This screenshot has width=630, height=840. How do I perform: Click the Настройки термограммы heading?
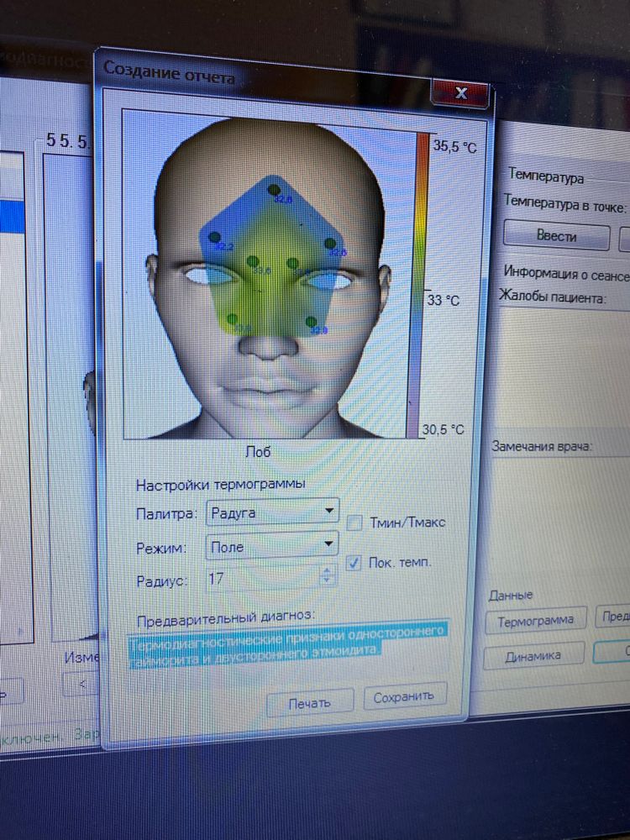pyautogui.click(x=221, y=485)
